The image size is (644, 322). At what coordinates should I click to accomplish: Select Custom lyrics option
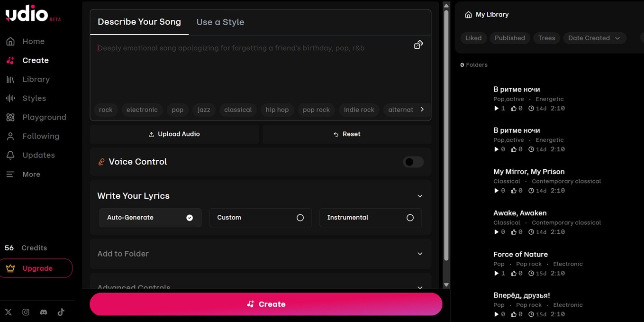pos(260,218)
